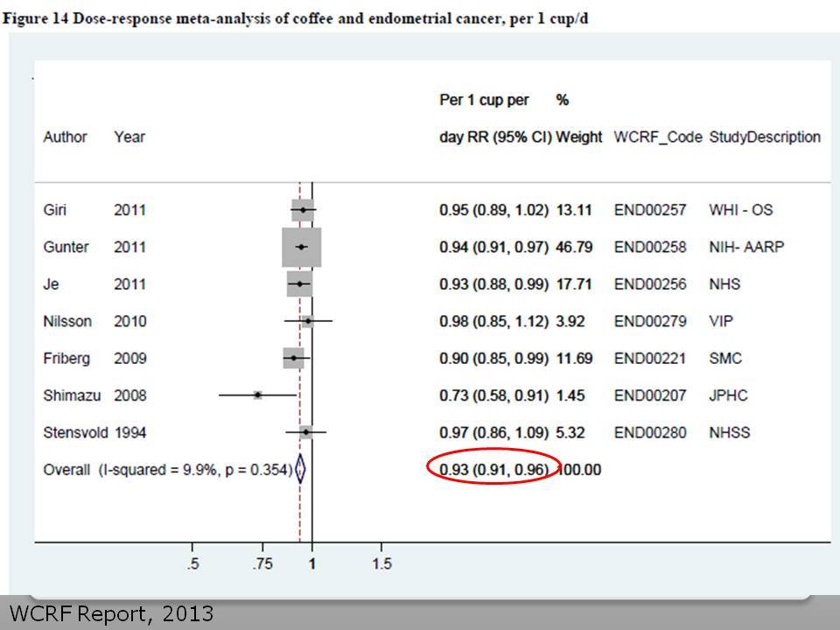
Task: Select author name 'Je'
Action: 51,283
